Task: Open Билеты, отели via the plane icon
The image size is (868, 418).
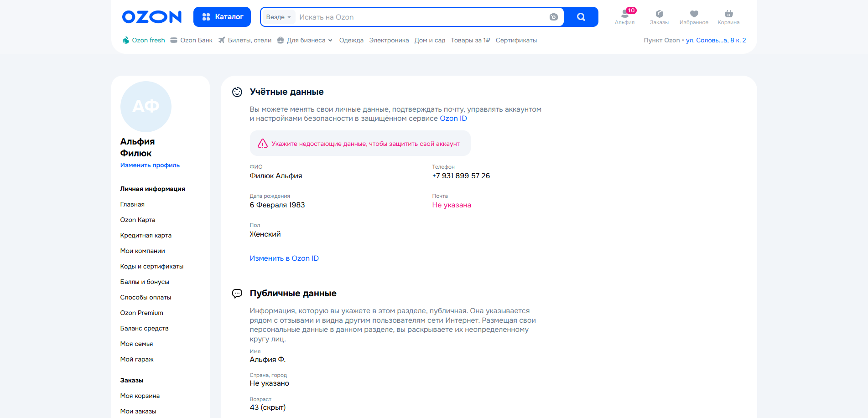Action: [x=245, y=40]
